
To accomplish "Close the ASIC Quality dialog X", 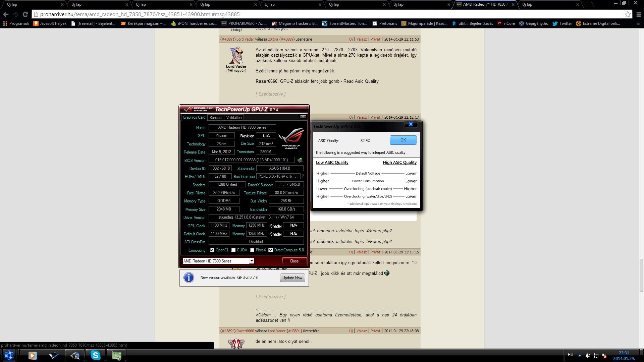I will coord(411,124).
